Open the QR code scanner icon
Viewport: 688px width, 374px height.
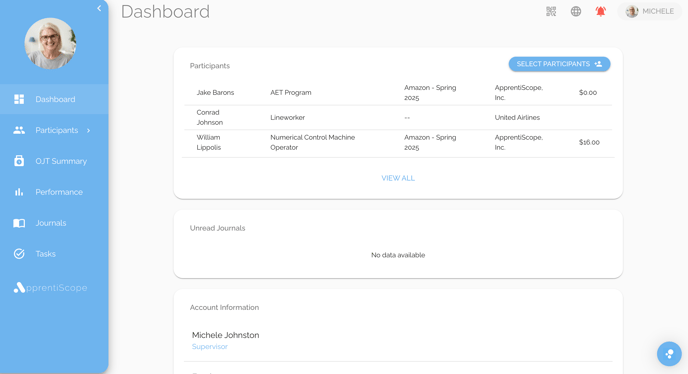click(x=551, y=11)
